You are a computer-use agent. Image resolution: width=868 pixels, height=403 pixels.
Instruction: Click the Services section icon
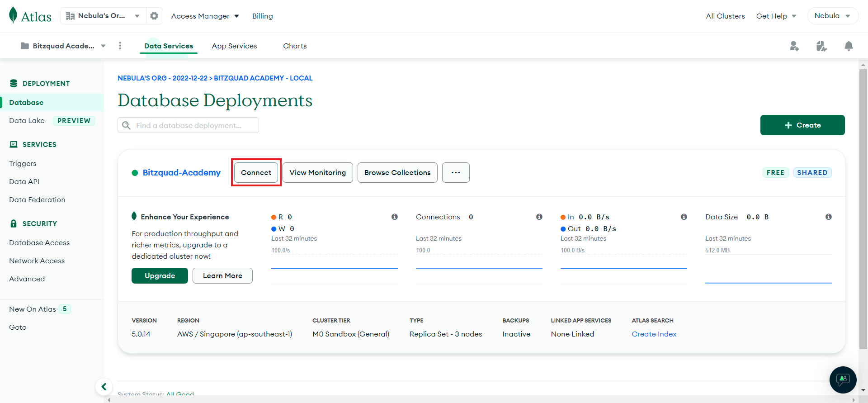[14, 144]
